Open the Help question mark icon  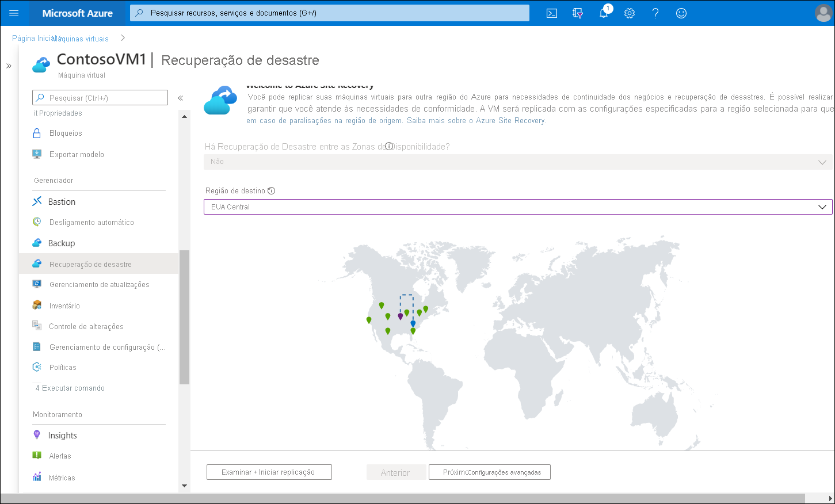[x=655, y=13]
